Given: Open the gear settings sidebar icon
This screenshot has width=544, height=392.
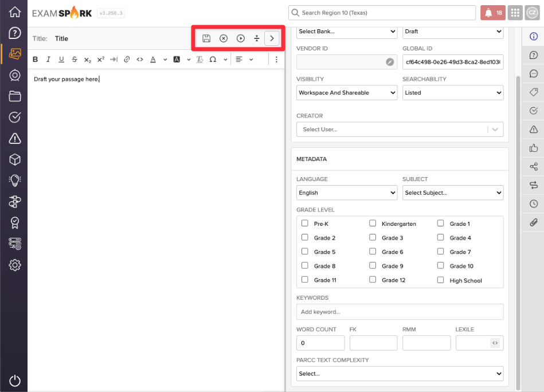Looking at the screenshot, I should (14, 265).
